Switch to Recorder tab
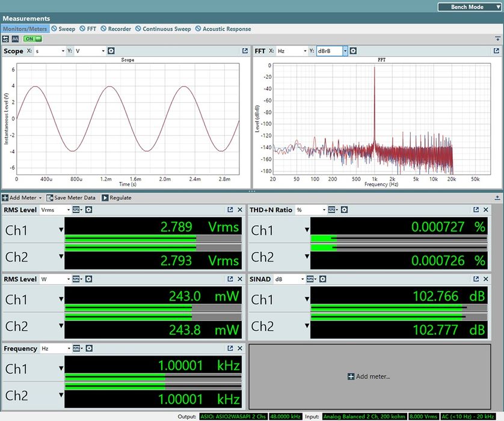The image size is (504, 421). (116, 29)
